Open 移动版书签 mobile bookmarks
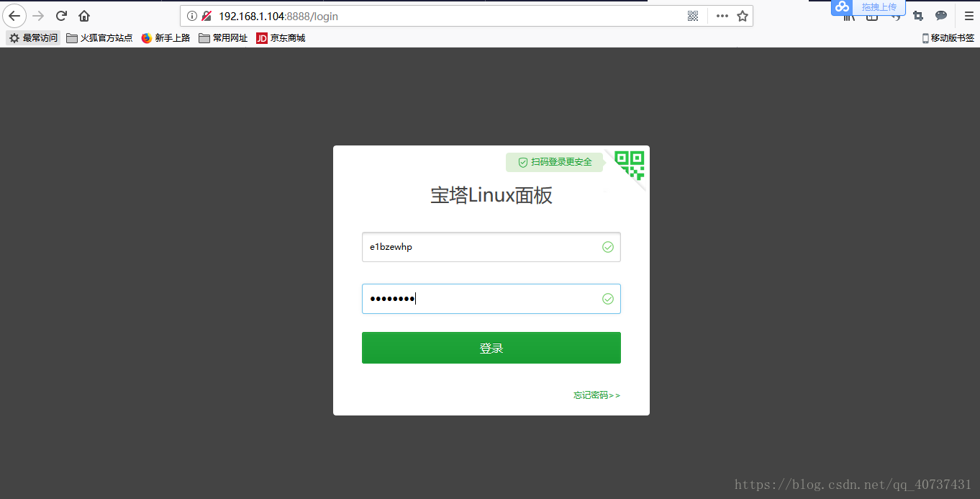This screenshot has height=499, width=980. click(x=948, y=38)
